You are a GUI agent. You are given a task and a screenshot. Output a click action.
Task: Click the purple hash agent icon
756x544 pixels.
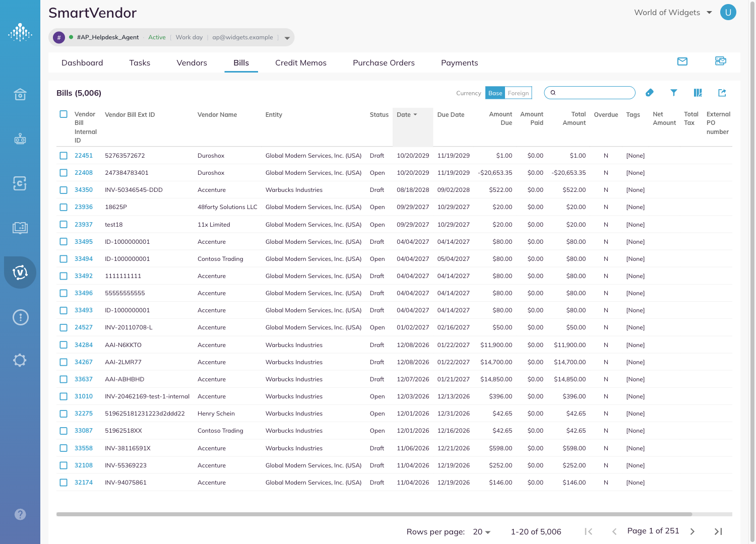click(x=59, y=37)
